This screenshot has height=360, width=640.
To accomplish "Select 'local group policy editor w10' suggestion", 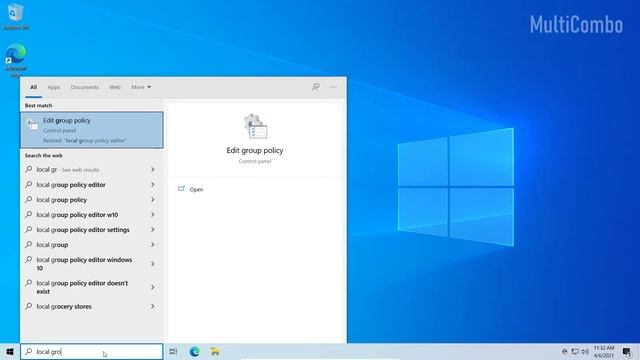I will (x=92, y=215).
